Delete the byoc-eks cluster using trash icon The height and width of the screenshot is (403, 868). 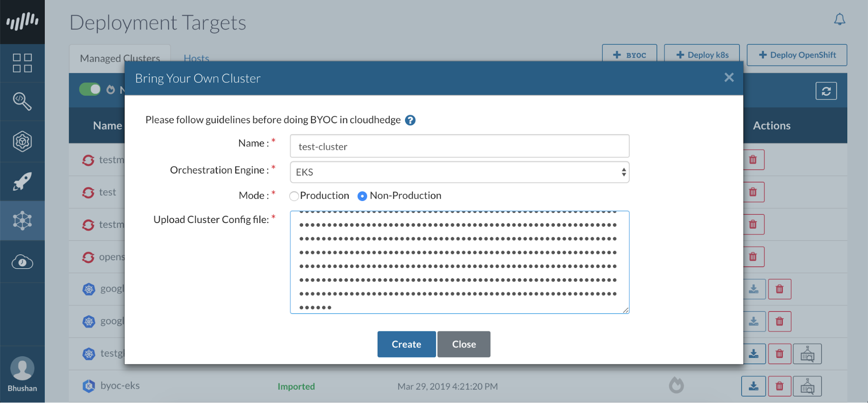(x=779, y=386)
